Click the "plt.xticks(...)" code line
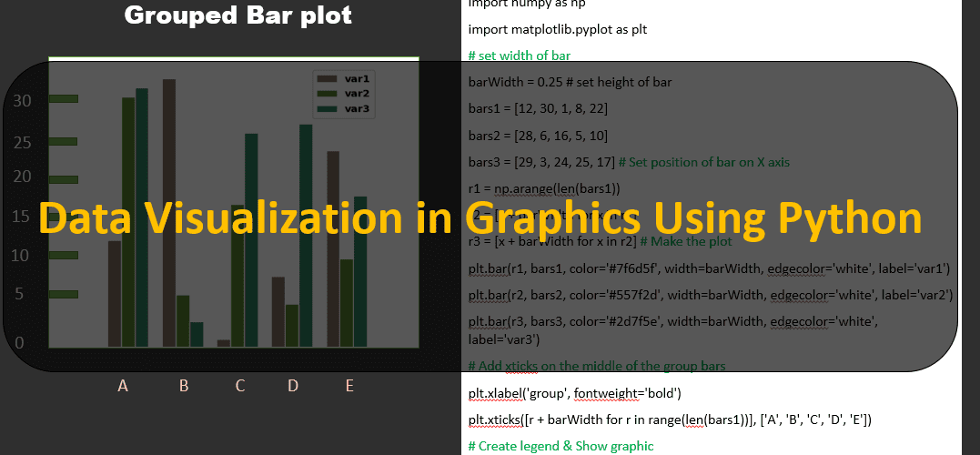 (x=670, y=420)
